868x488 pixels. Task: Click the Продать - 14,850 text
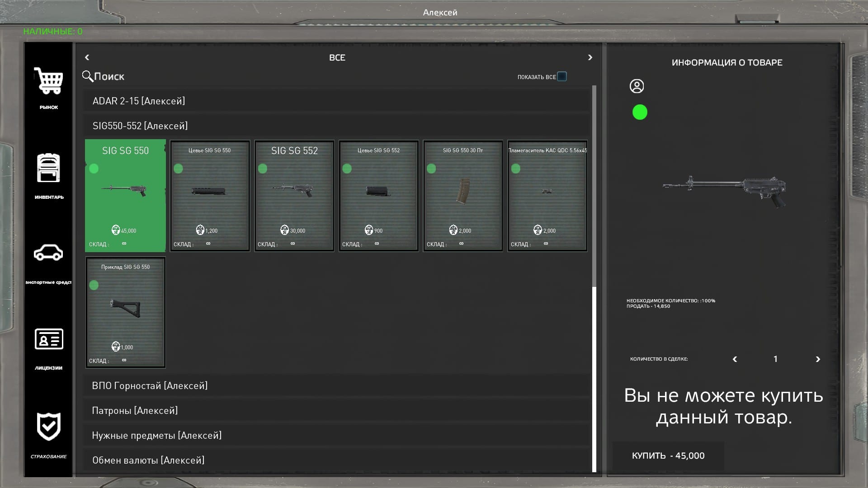(648, 306)
